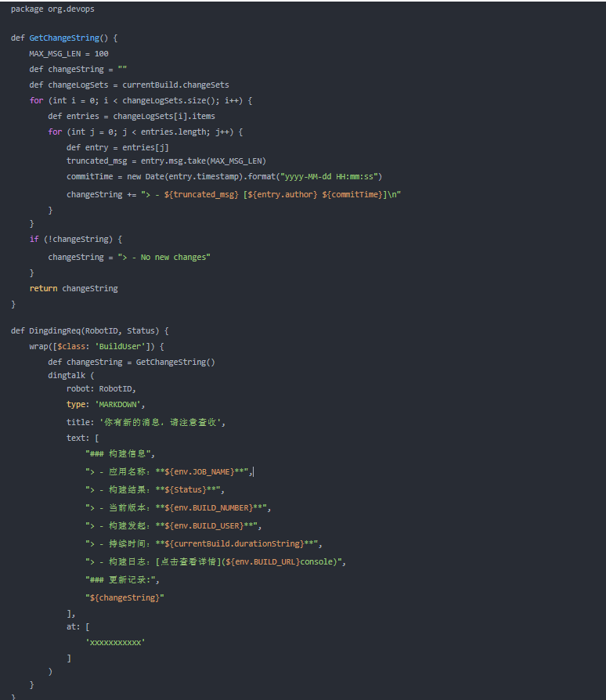606x700 pixels.
Task: Click the [点击查看详情] markdown link text
Action: (186, 561)
